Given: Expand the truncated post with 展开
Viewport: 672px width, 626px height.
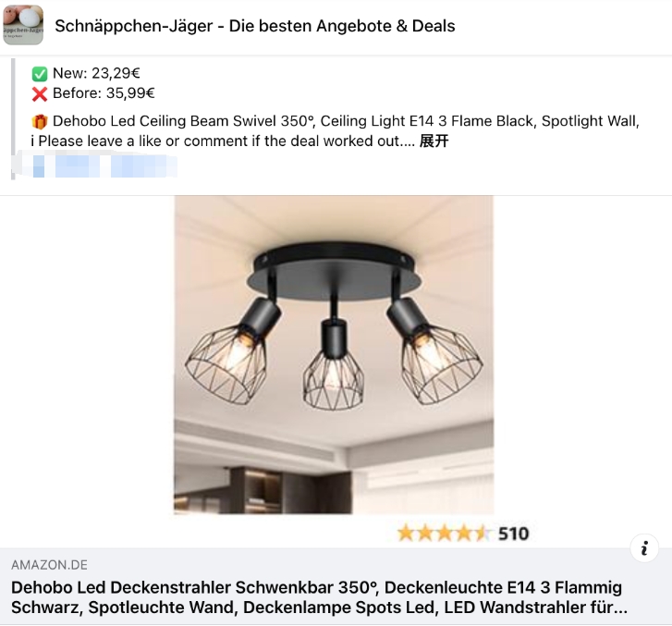Looking at the screenshot, I should tap(434, 141).
